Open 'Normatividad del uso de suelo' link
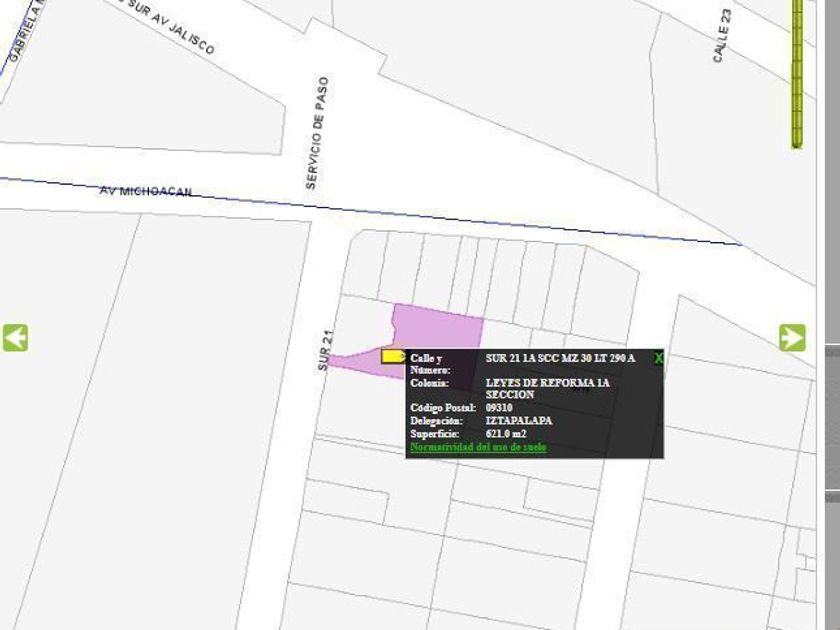The image size is (840, 630). pos(478,447)
